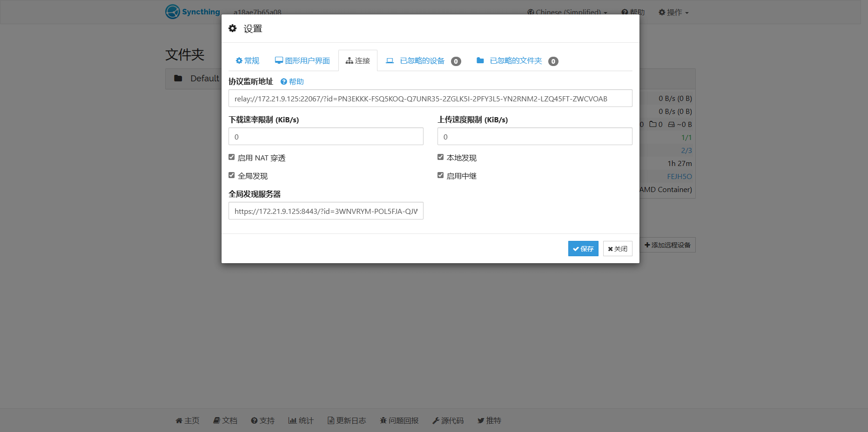Click the 下载速率限制 input field

(326, 137)
